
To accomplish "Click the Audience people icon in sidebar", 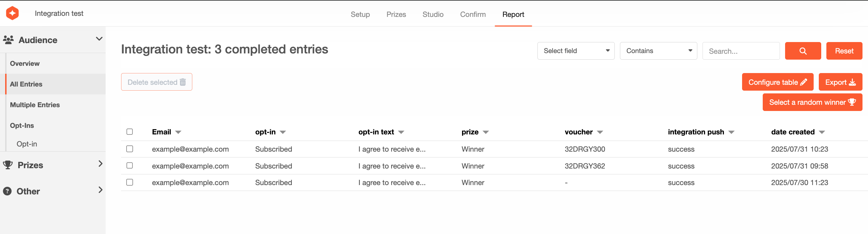I will click(8, 40).
